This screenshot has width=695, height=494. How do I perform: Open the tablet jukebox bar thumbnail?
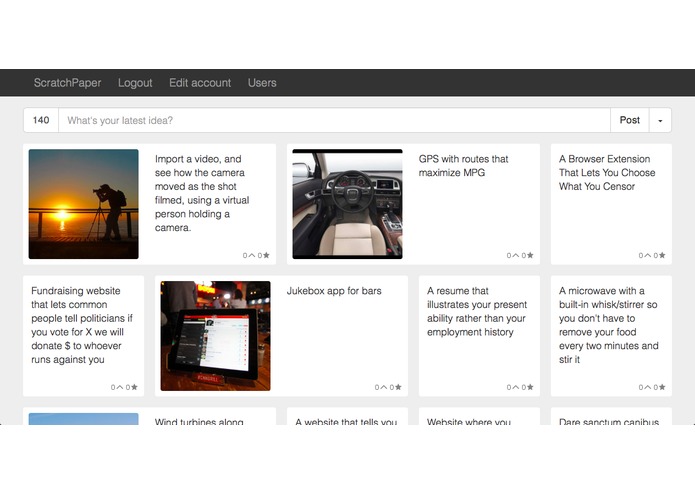coord(215,336)
